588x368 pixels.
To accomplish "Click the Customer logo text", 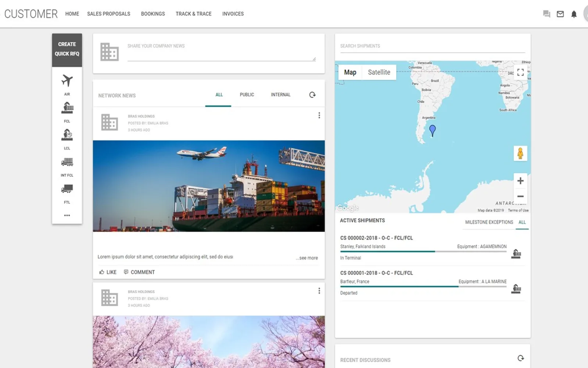I will click(31, 14).
